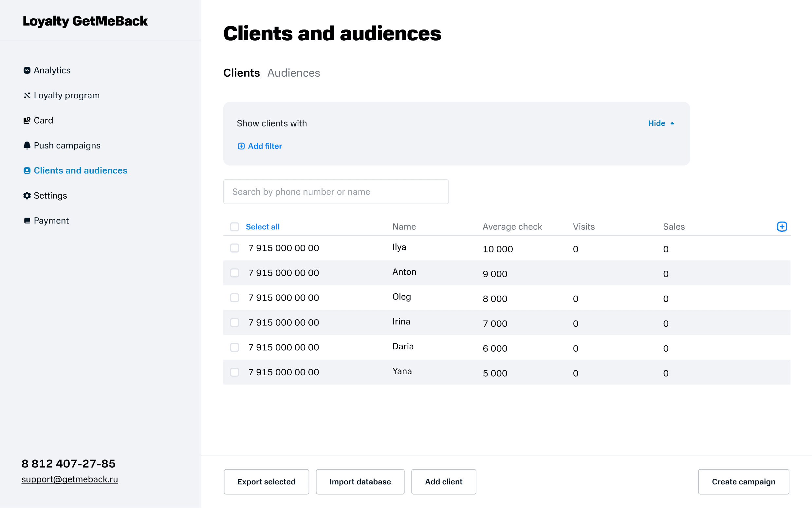812x508 pixels.
Task: Click the phone number in Ilya's row
Action: point(284,248)
